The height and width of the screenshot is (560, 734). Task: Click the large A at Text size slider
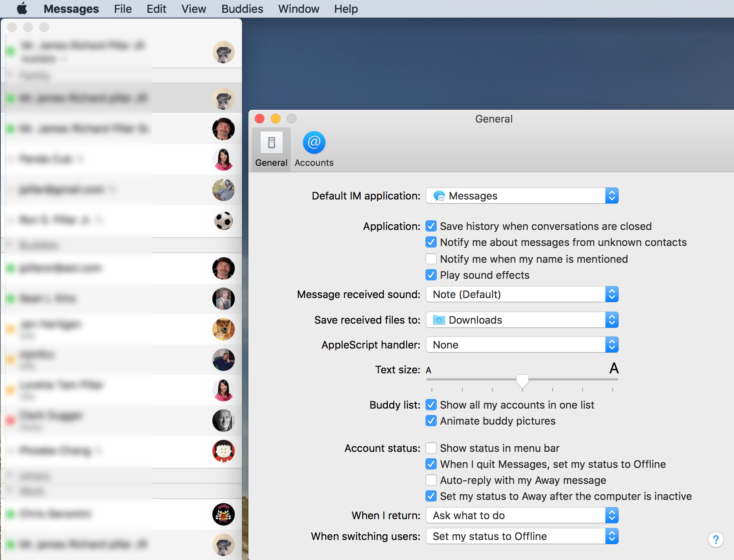(x=614, y=368)
